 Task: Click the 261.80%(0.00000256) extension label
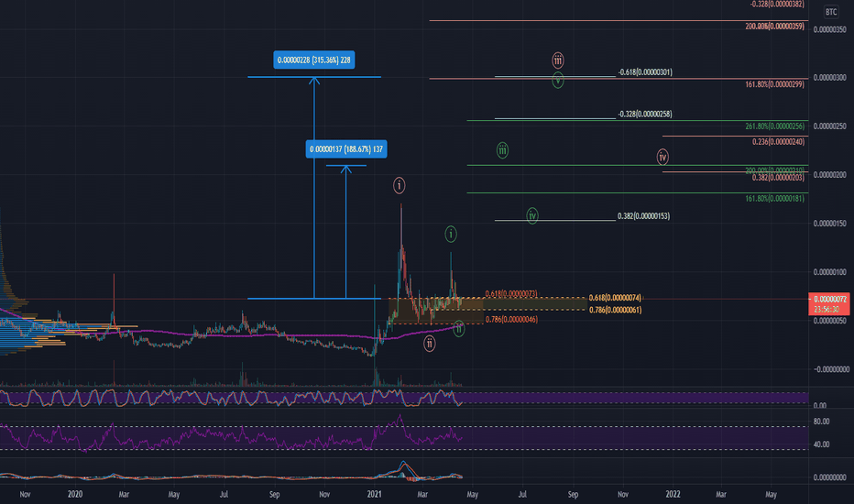(774, 126)
